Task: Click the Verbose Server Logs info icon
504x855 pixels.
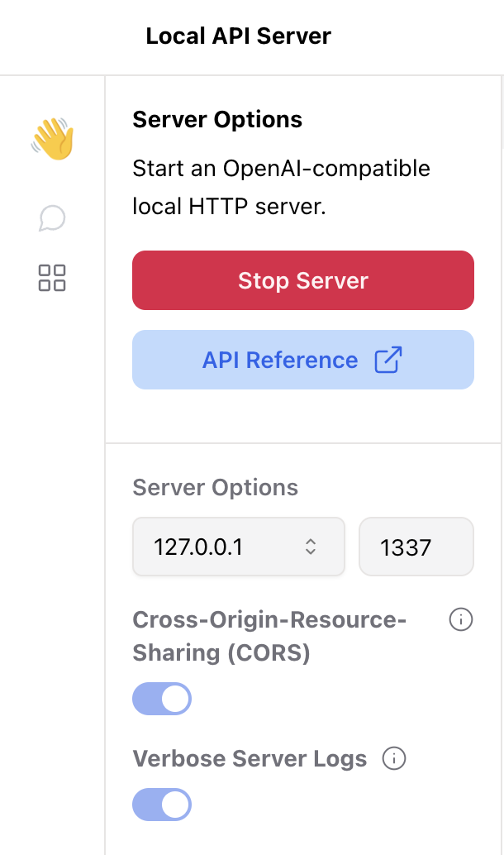Action: pyautogui.click(x=395, y=757)
